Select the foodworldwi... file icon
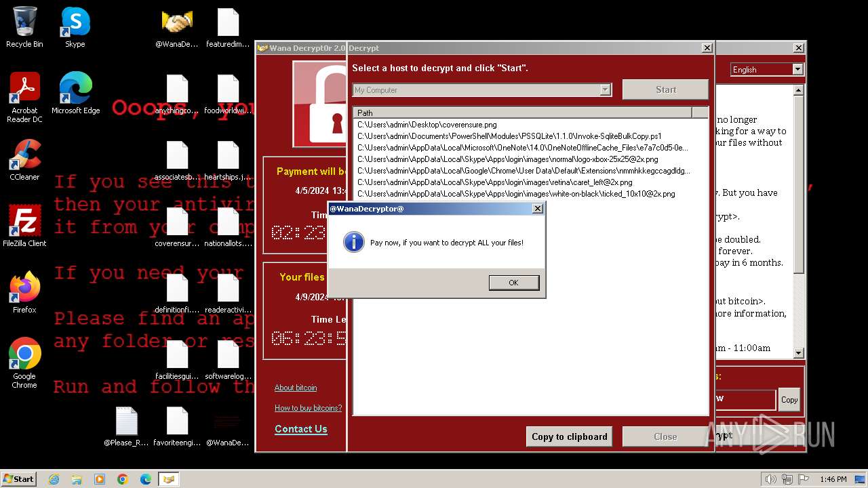Screen dimensions: 868x488 (228, 94)
